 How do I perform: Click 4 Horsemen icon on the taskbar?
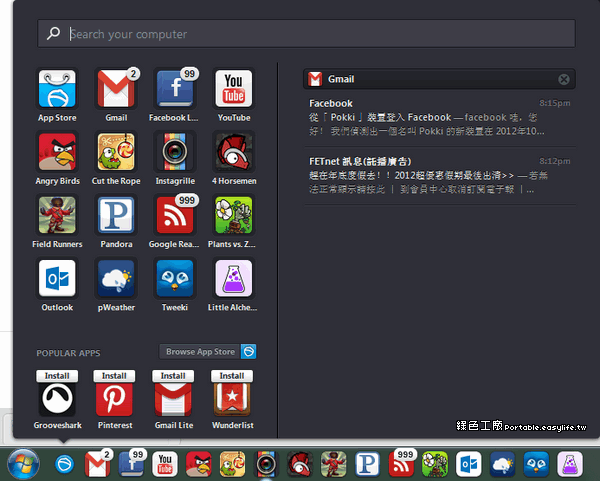point(300,464)
